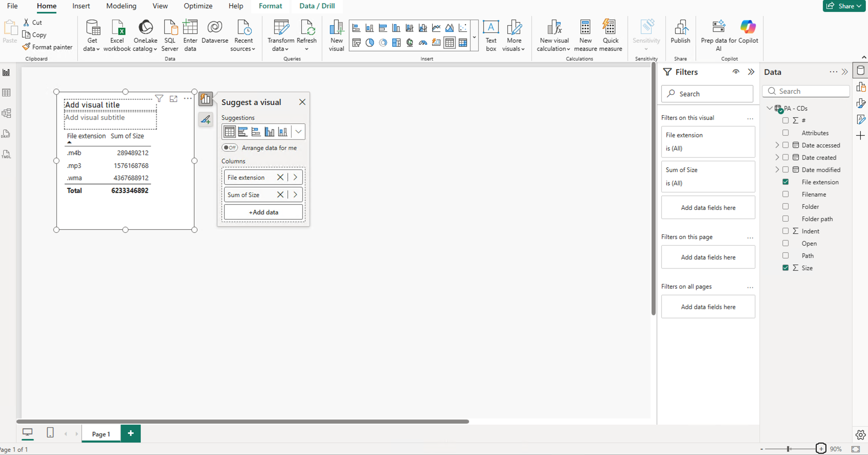Image resolution: width=868 pixels, height=455 pixels.
Task: Collapse the Filters pane
Action: click(751, 72)
